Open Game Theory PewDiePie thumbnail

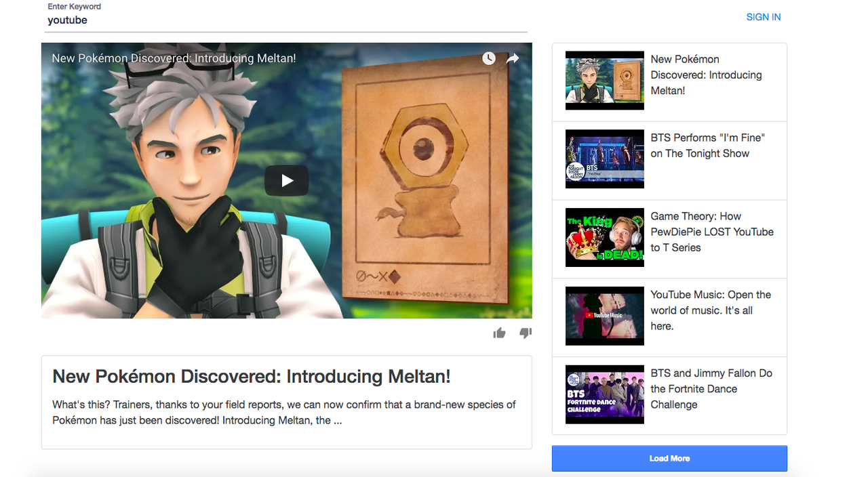coord(605,238)
